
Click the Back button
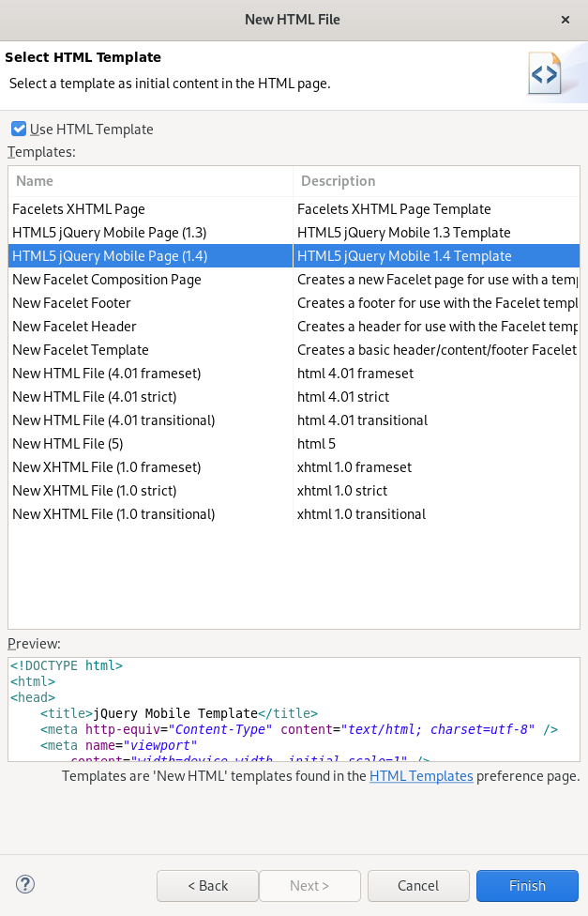point(207,886)
